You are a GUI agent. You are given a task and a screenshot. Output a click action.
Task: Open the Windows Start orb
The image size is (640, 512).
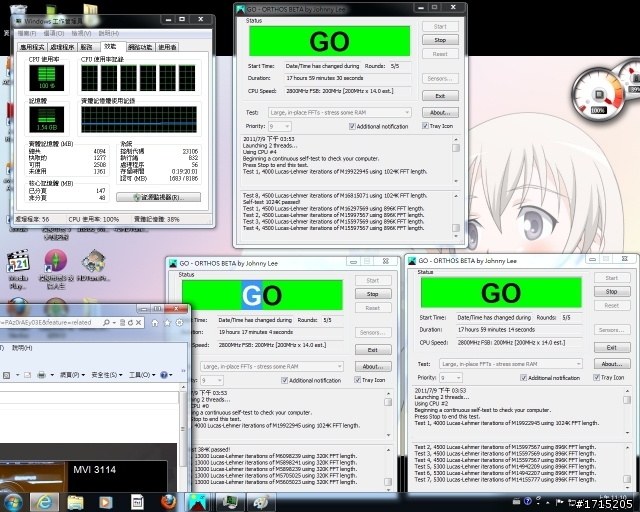point(12,502)
